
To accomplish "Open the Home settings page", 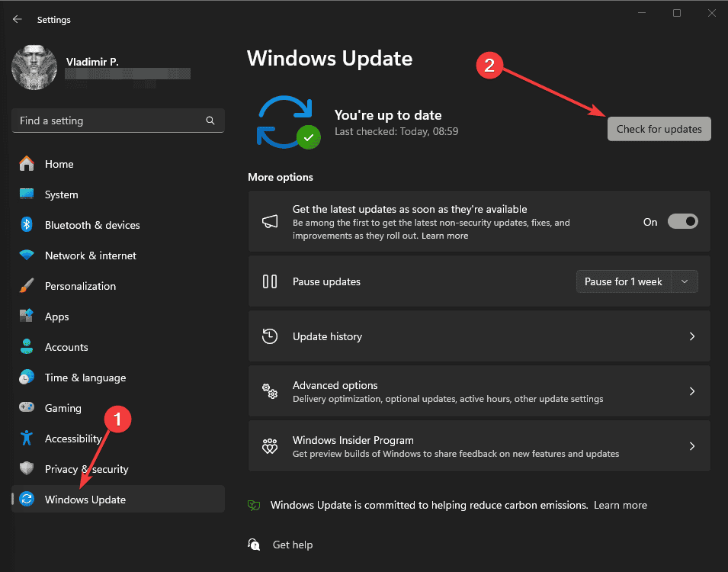I will click(59, 164).
